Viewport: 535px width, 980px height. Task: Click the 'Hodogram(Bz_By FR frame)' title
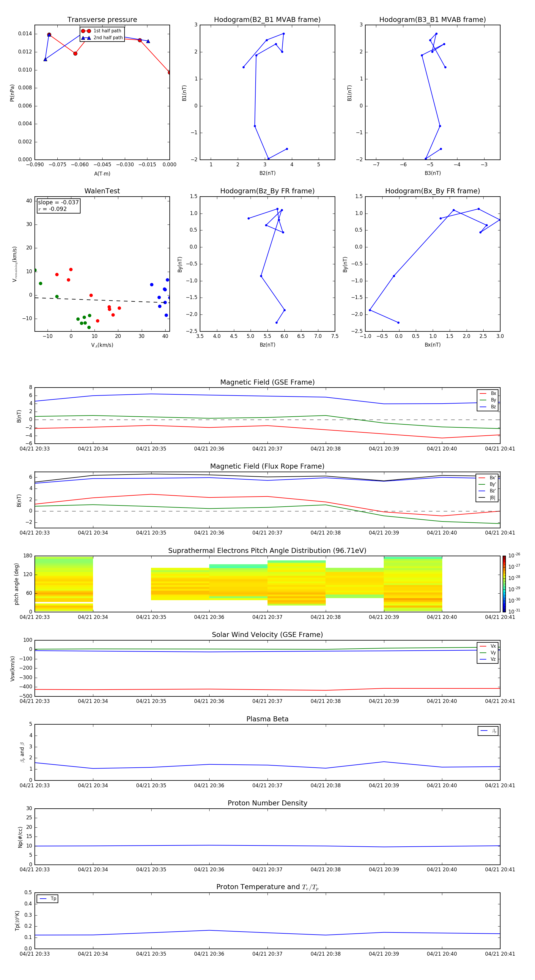click(267, 191)
